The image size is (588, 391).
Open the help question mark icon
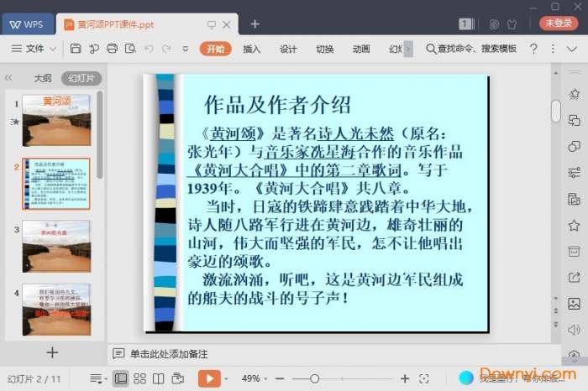533,49
